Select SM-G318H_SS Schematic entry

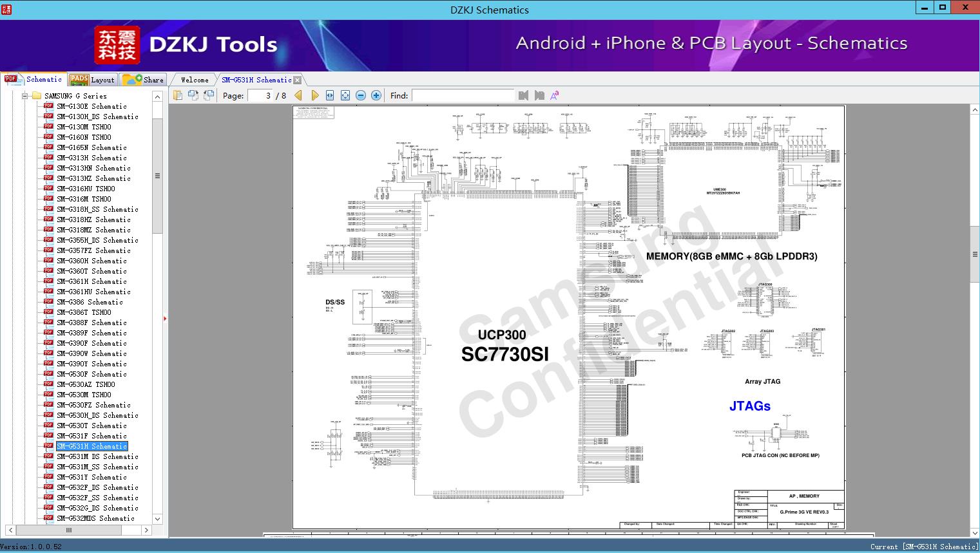(x=97, y=209)
